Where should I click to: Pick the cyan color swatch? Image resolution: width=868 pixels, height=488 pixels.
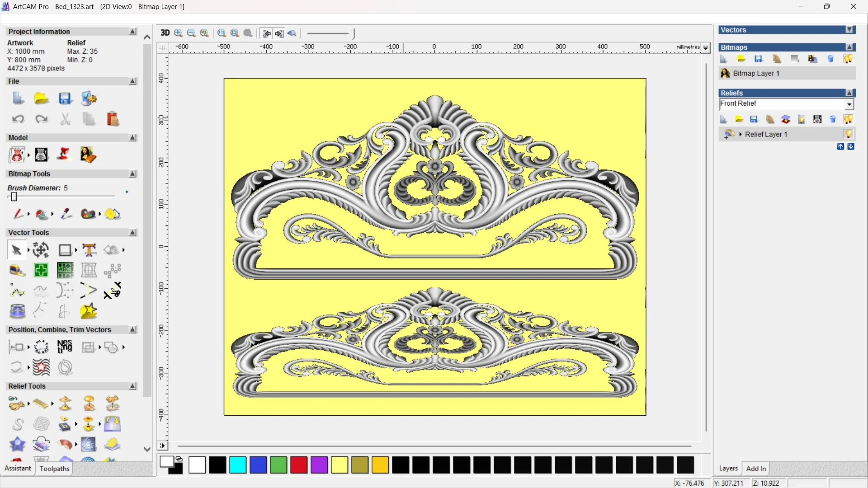[x=238, y=465]
